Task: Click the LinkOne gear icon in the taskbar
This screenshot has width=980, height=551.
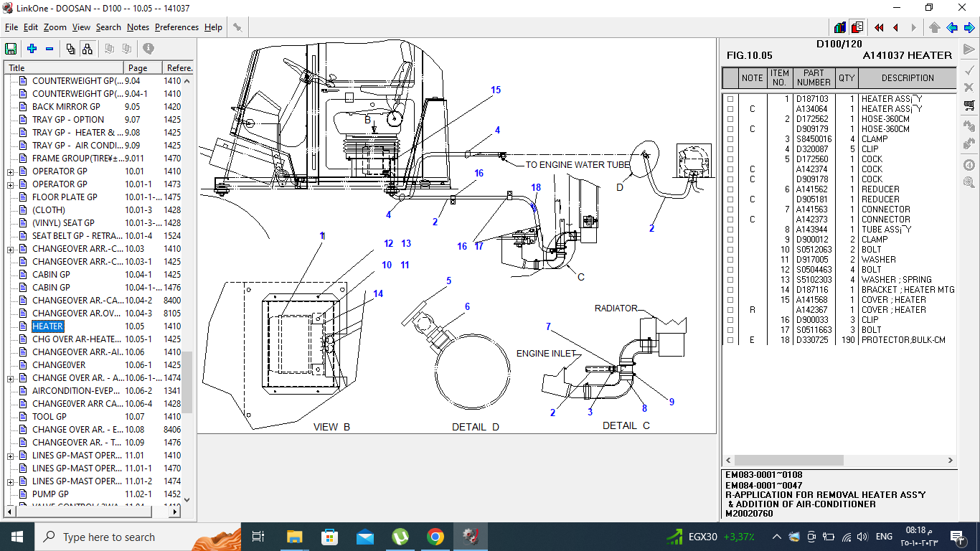Action: click(x=470, y=537)
